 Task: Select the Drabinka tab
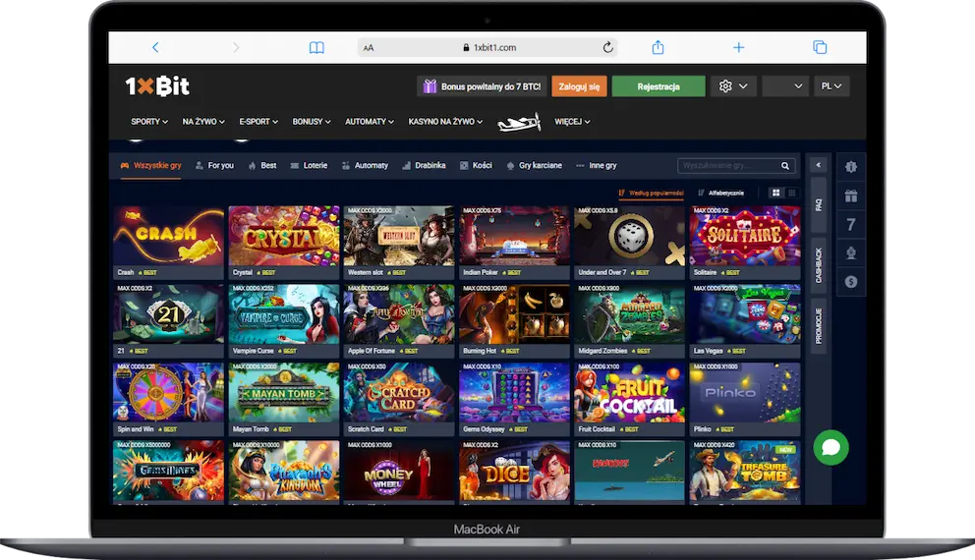(424, 165)
